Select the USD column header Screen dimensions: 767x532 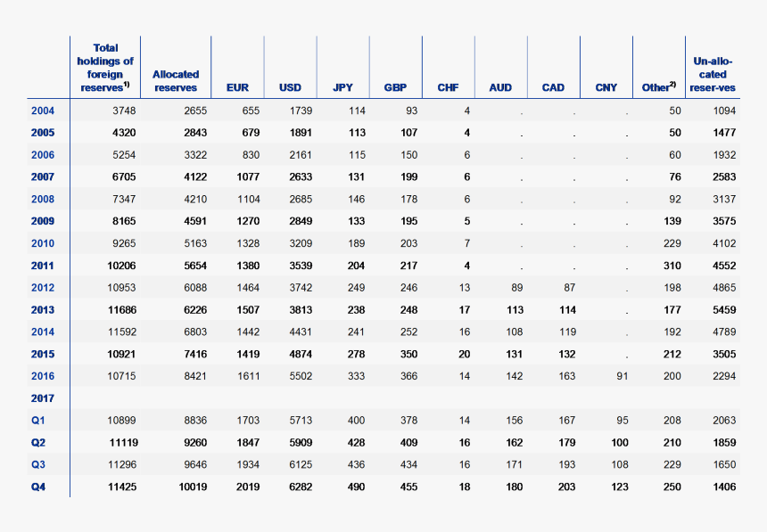click(290, 87)
